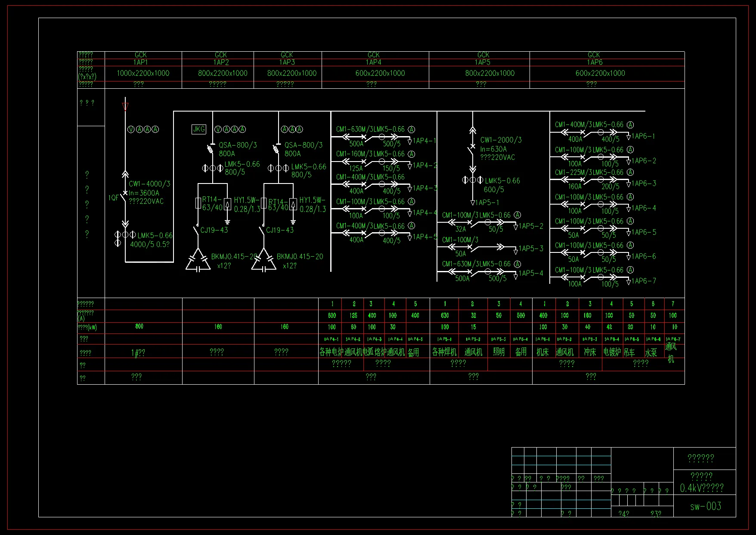Image resolution: width=756 pixels, height=535 pixels.
Task: Select the 1AP4-3 feeder label in the diagram
Action: (425, 188)
